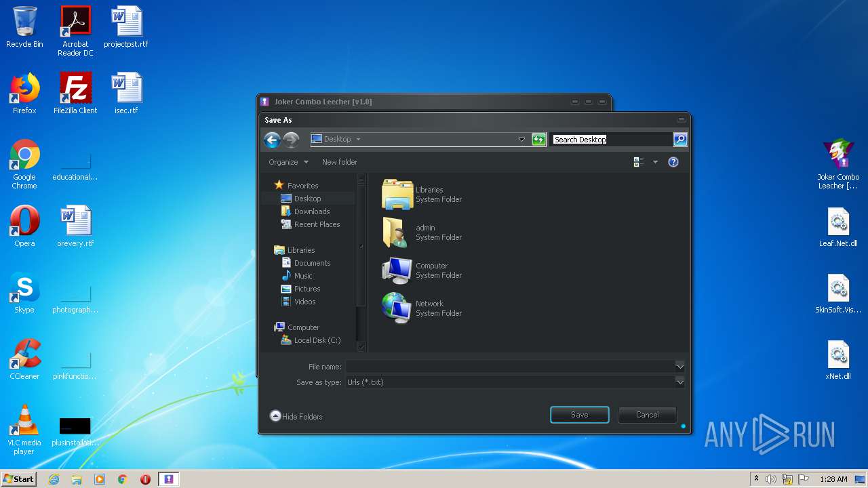Expand the File name dropdown arrow
The width and height of the screenshot is (868, 488).
pyautogui.click(x=680, y=367)
